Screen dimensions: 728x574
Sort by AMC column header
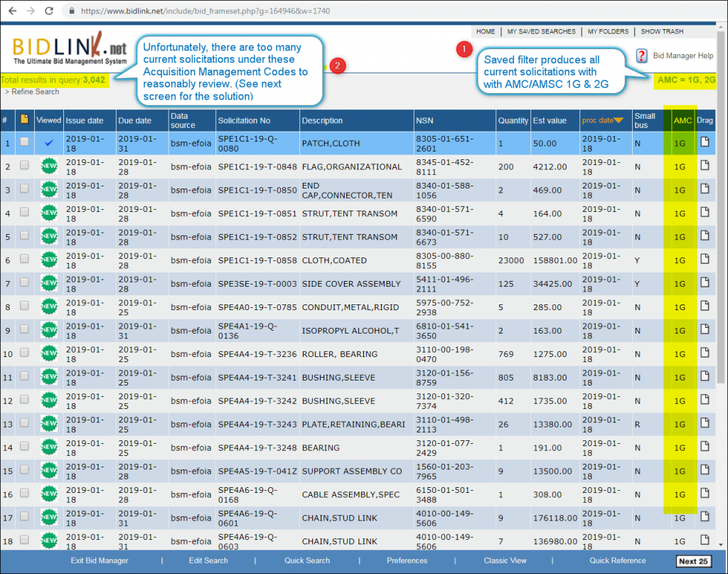[682, 121]
